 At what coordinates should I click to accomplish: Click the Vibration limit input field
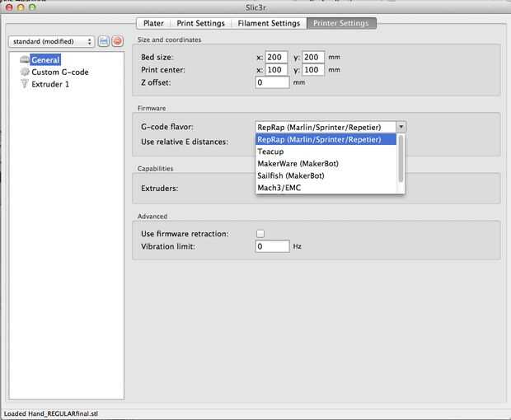(272, 246)
